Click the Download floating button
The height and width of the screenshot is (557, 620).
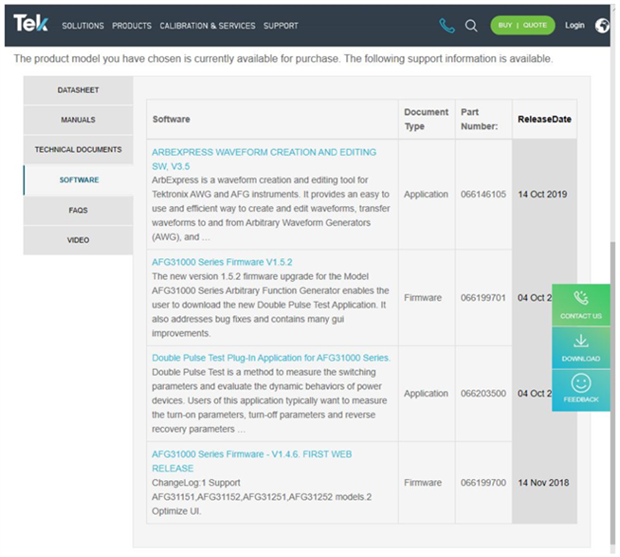pos(581,348)
